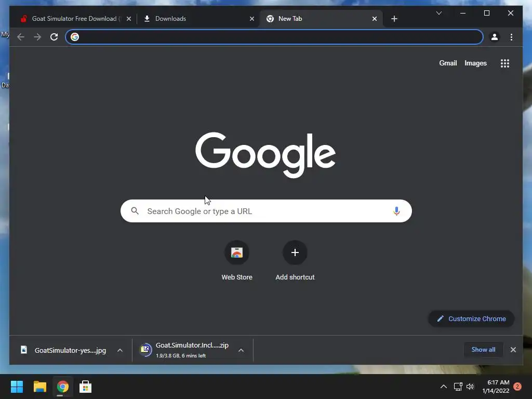Open the Google apps grid

pyautogui.click(x=505, y=63)
